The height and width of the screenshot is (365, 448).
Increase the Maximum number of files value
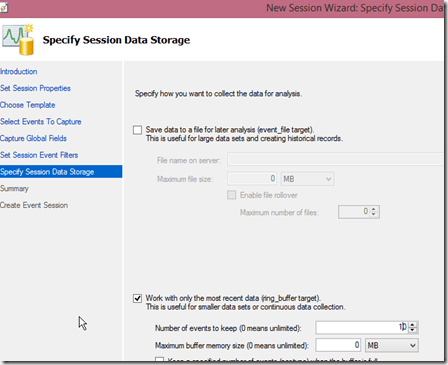(x=374, y=209)
